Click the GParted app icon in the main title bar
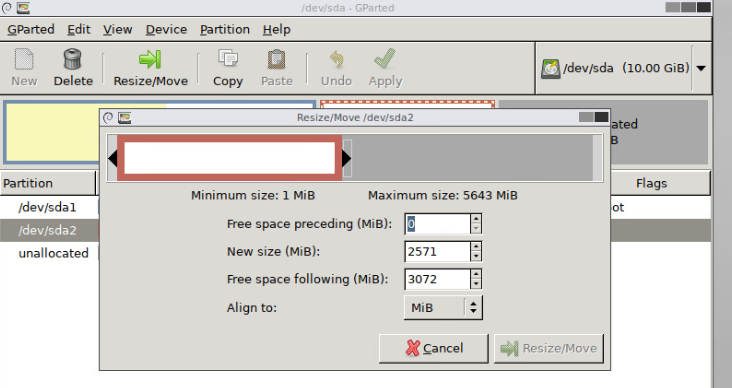This screenshot has height=388, width=732. click(x=23, y=7)
